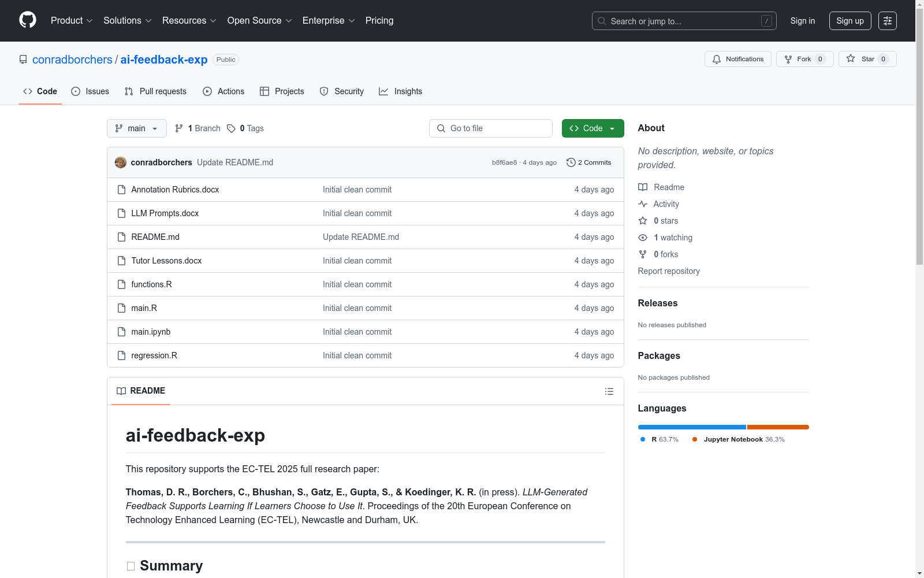The image size is (924, 578).
Task: Open Tutor Lessons.docx file
Action: (166, 261)
